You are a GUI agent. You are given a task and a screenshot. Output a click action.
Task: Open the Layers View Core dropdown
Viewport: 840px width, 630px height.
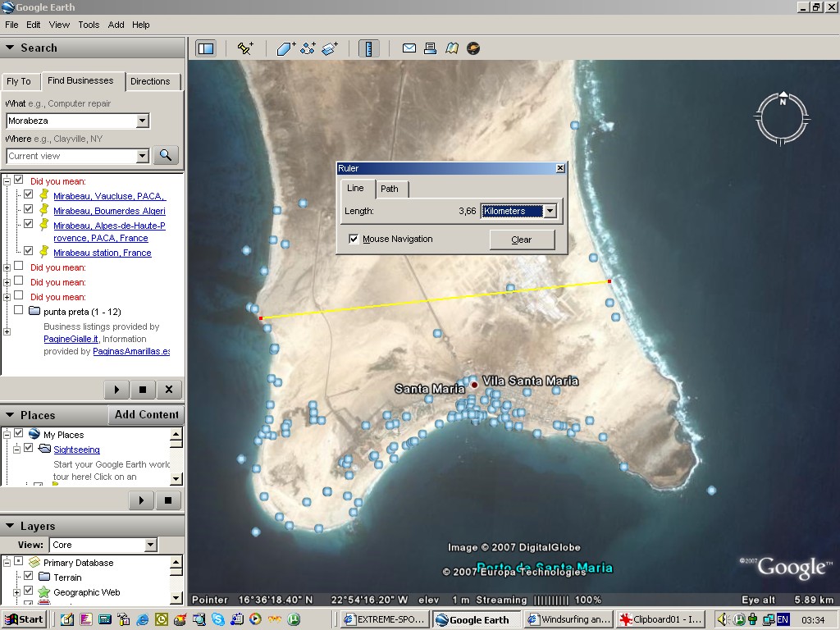[x=150, y=545]
